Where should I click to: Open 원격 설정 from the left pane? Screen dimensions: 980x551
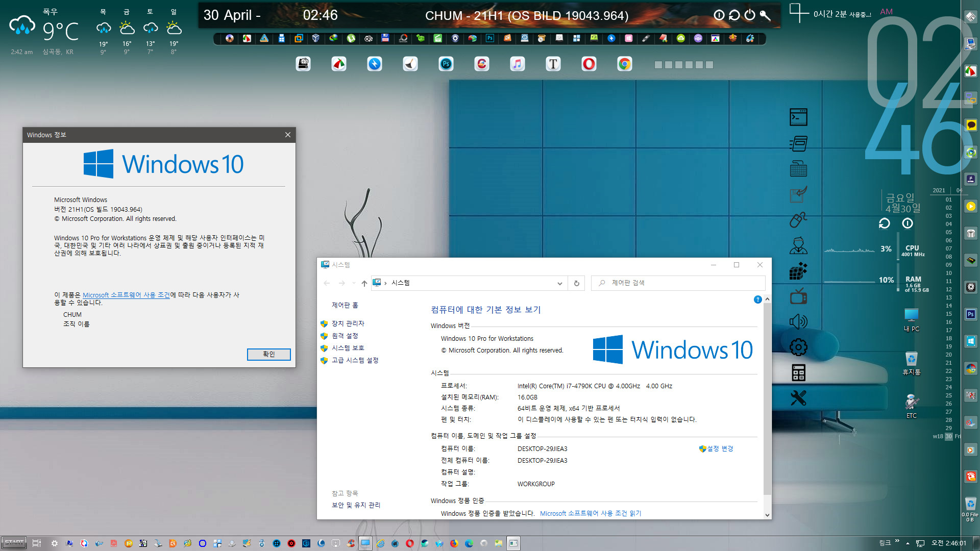(345, 336)
